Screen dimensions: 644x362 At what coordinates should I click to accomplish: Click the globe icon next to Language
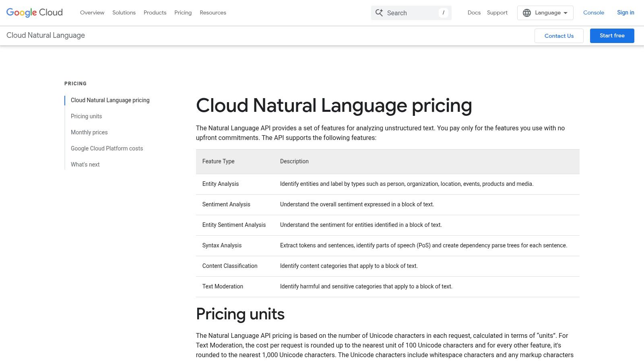coord(527,12)
